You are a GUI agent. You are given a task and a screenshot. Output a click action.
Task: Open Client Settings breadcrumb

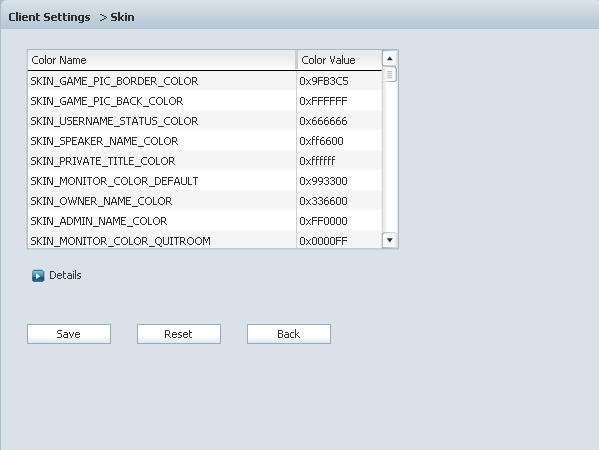pyautogui.click(x=49, y=17)
